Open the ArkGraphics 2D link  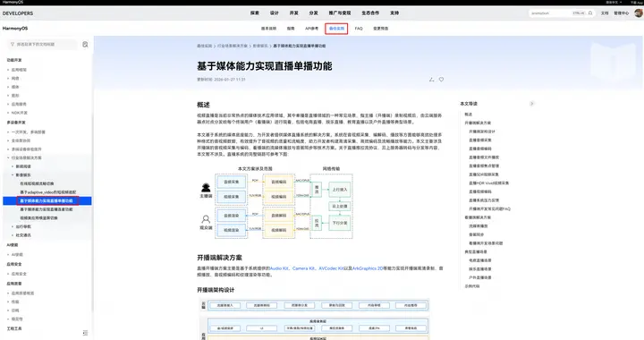[x=368, y=268]
